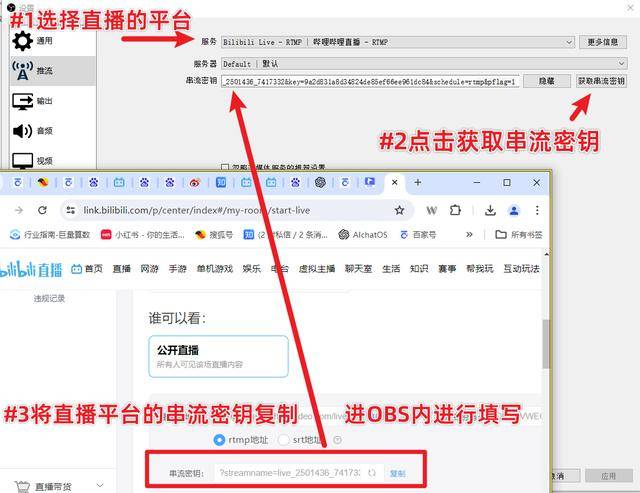This screenshot has width=640, height=493.
Task: Bookmark this page with the star icon
Action: click(x=399, y=210)
